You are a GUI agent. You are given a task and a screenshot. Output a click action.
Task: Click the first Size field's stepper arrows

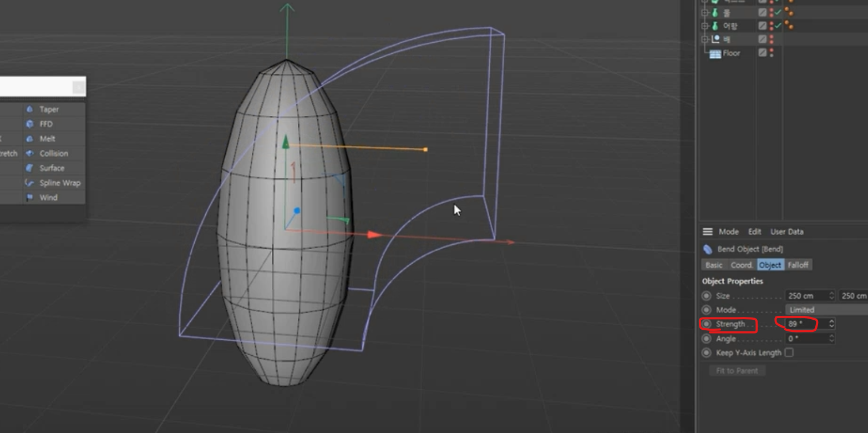831,296
